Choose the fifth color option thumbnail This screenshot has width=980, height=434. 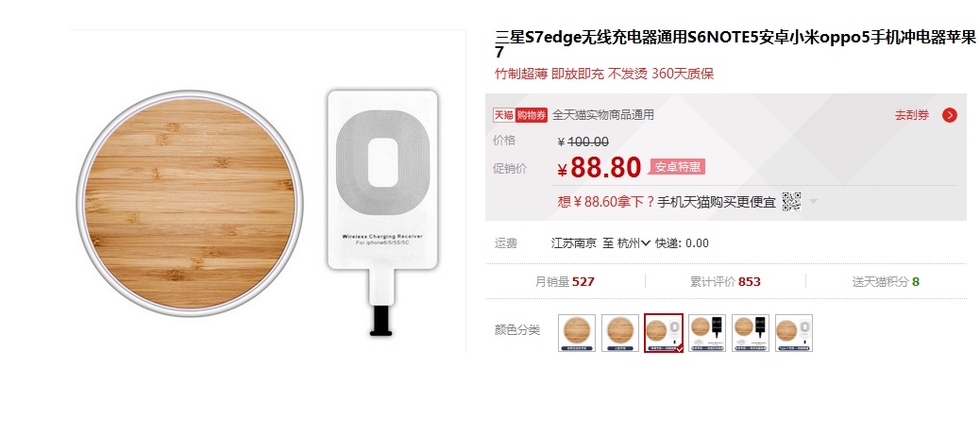751,333
